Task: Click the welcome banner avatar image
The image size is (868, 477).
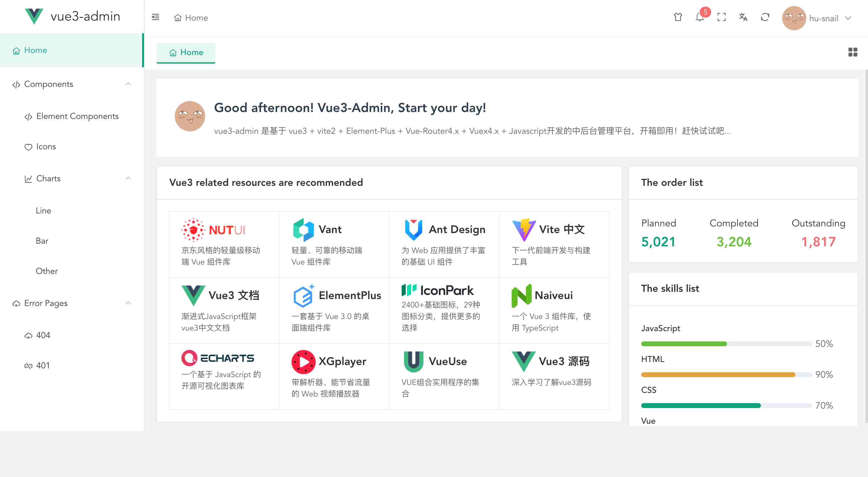Action: [x=190, y=116]
